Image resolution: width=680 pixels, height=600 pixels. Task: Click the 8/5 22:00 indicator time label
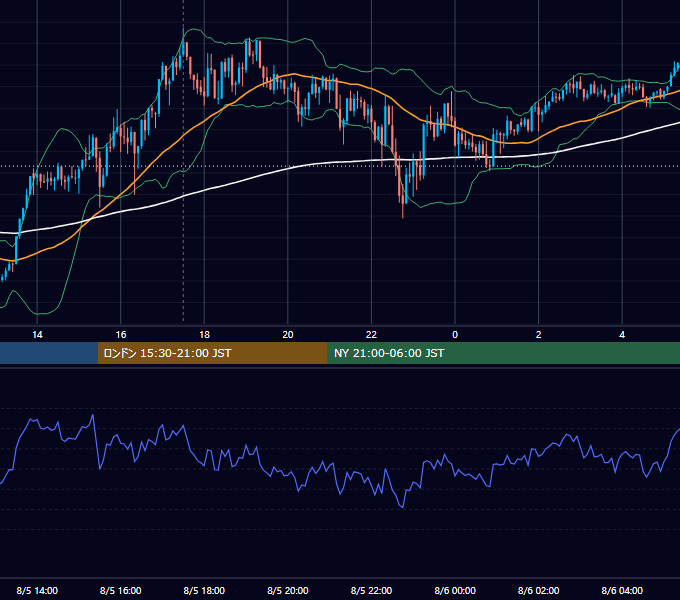click(371, 590)
